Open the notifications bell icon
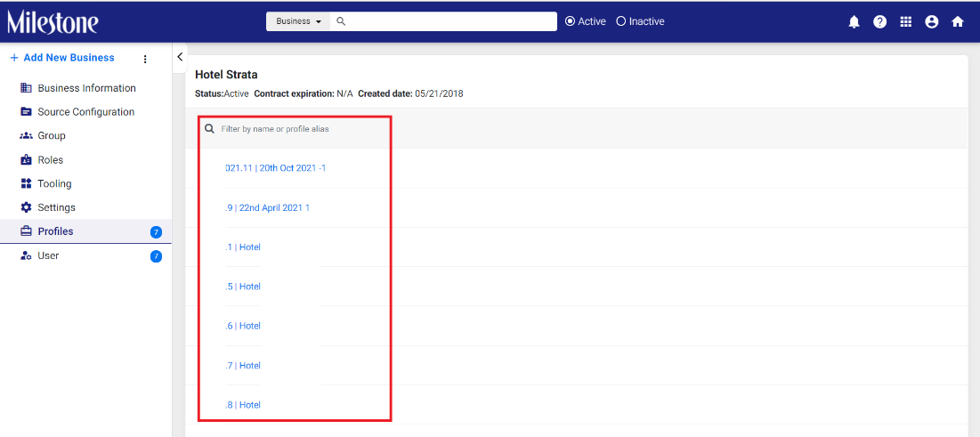 click(854, 22)
